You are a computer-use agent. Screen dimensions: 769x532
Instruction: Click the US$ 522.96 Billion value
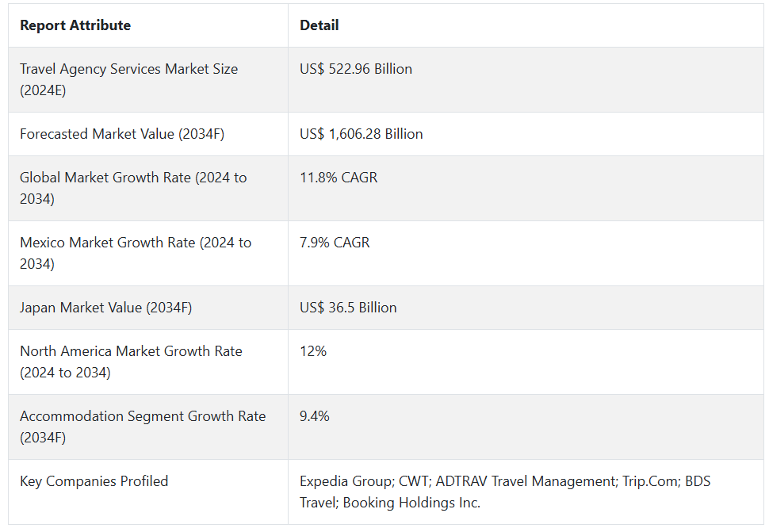tap(356, 69)
